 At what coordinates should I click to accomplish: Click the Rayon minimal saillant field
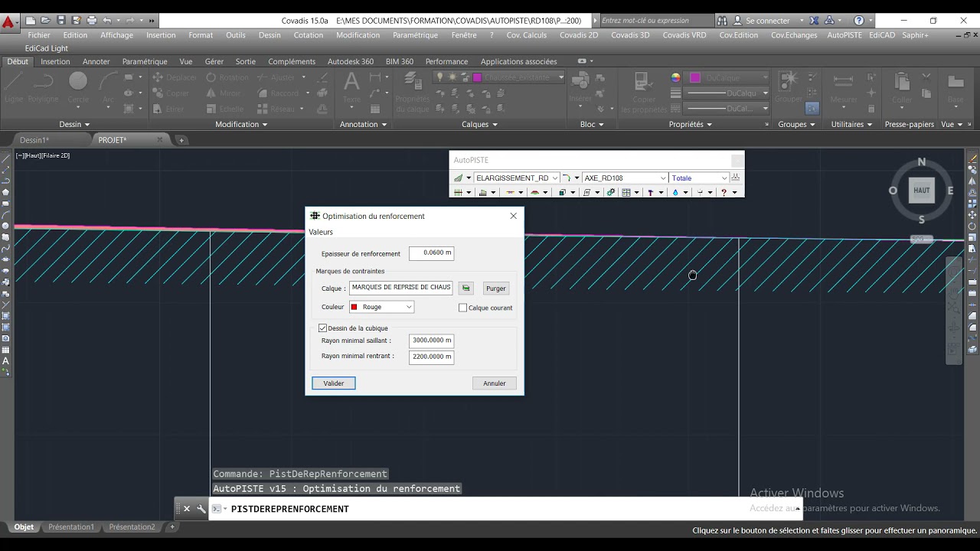point(431,341)
